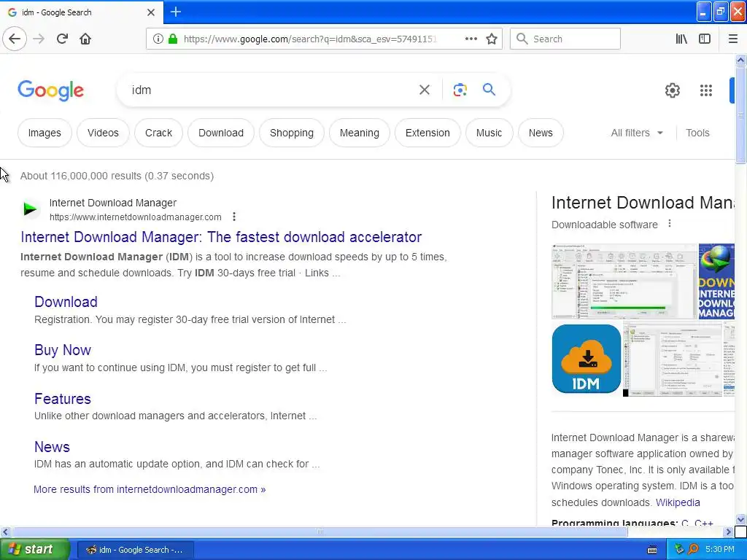747x560 pixels.
Task: Open a new browser tab
Action: (175, 12)
